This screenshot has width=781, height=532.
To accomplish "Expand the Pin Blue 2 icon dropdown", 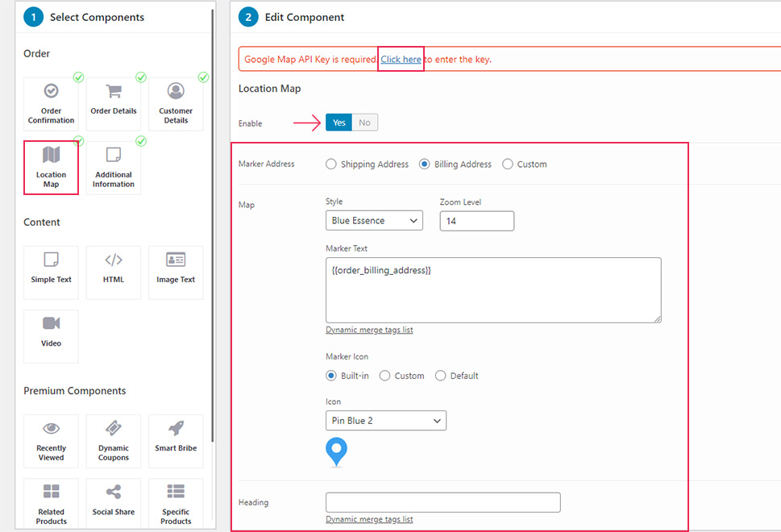I will (x=385, y=421).
